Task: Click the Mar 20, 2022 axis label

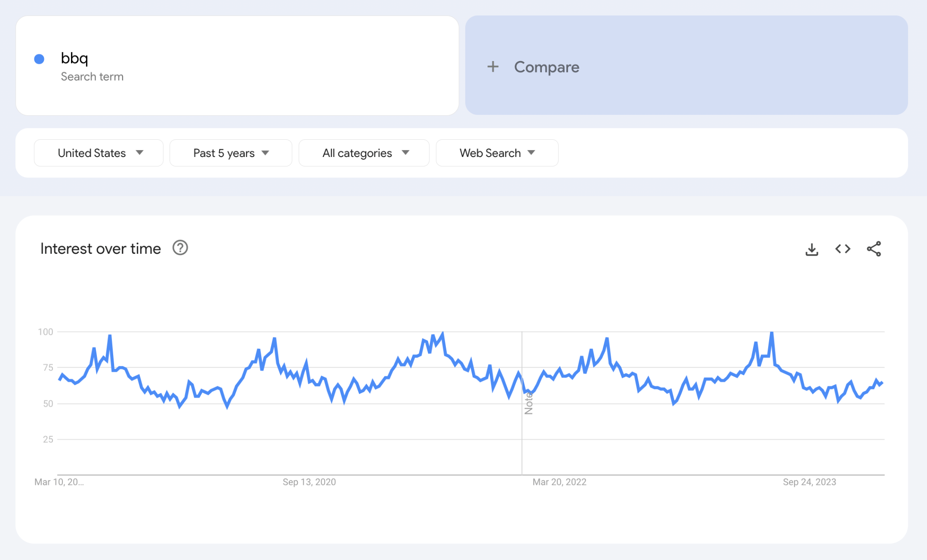Action: 560,482
